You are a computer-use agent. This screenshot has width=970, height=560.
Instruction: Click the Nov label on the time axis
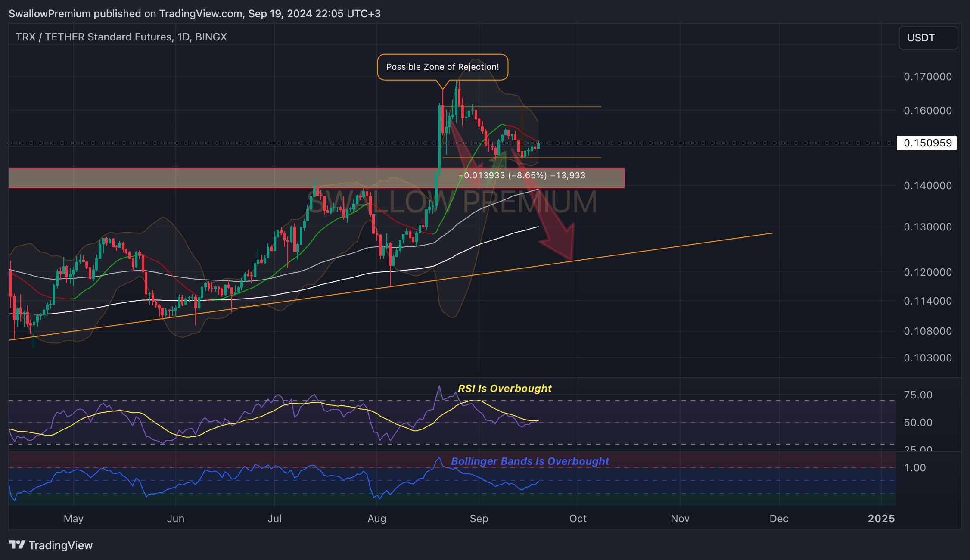point(680,519)
